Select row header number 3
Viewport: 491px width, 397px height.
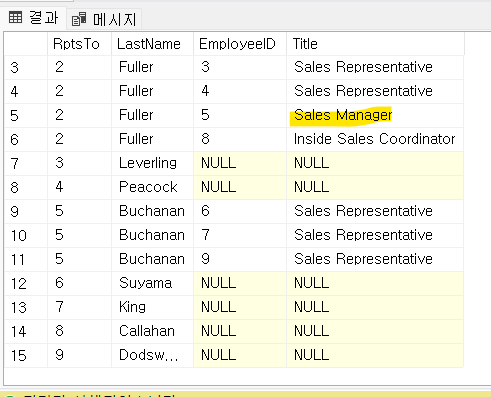[x=26, y=68]
